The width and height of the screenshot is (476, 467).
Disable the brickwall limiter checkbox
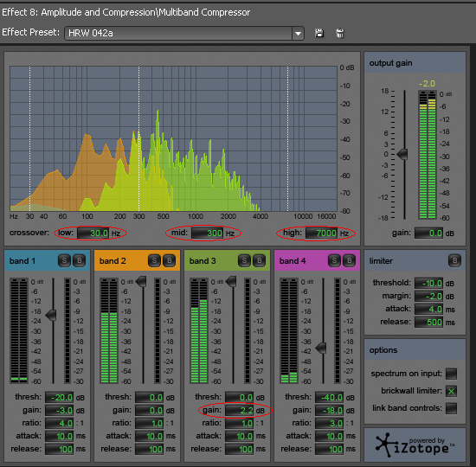(451, 391)
